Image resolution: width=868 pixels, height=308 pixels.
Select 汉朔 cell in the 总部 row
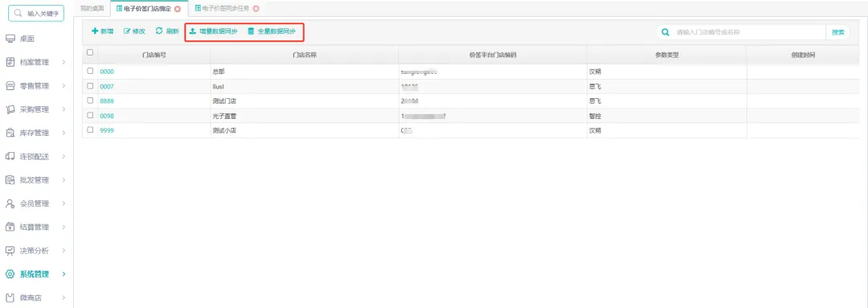[x=666, y=72]
